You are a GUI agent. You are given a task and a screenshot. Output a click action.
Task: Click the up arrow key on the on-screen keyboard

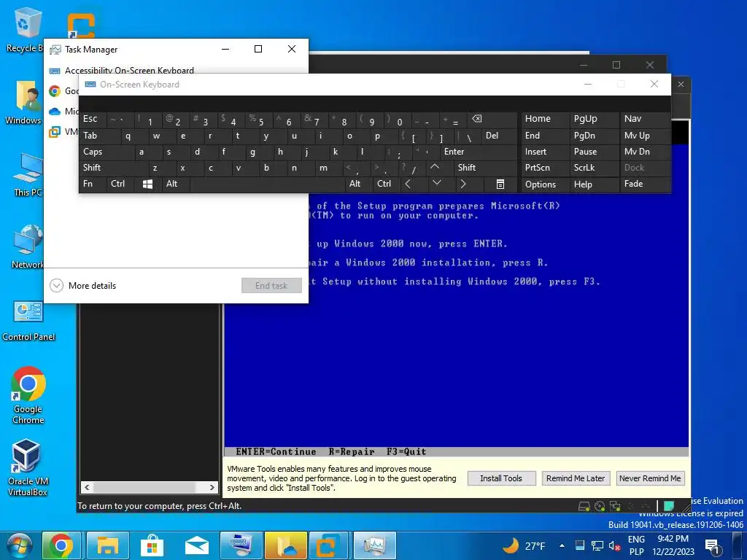pyautogui.click(x=435, y=167)
